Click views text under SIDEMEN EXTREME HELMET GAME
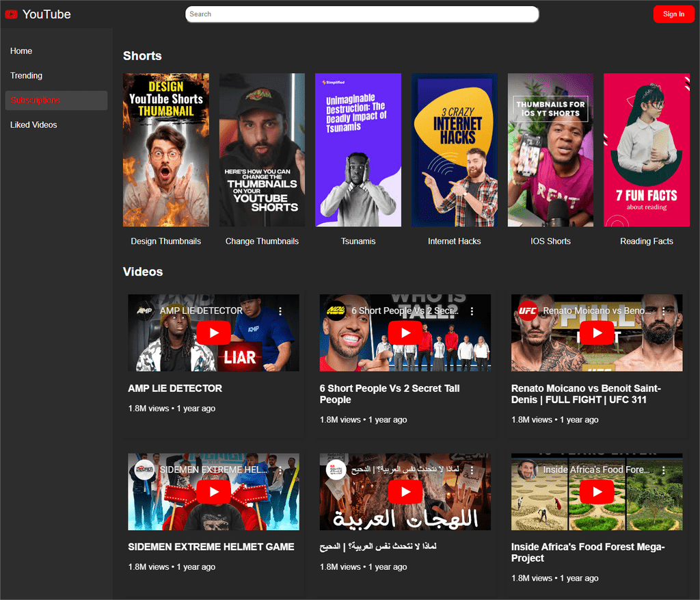700x600 pixels. (x=172, y=567)
